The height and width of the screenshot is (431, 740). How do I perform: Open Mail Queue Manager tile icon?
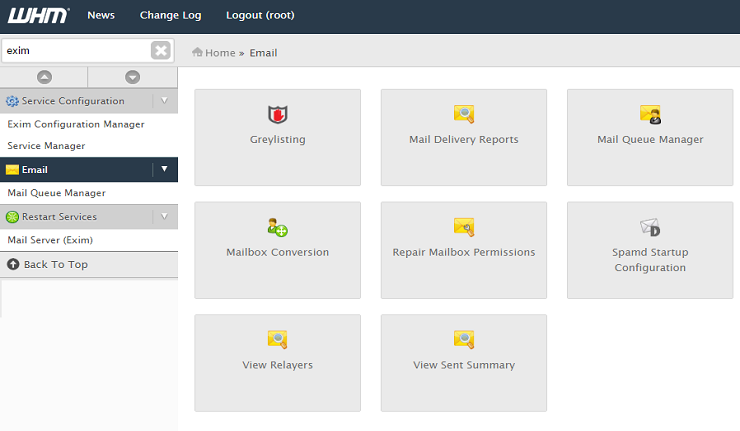point(650,114)
